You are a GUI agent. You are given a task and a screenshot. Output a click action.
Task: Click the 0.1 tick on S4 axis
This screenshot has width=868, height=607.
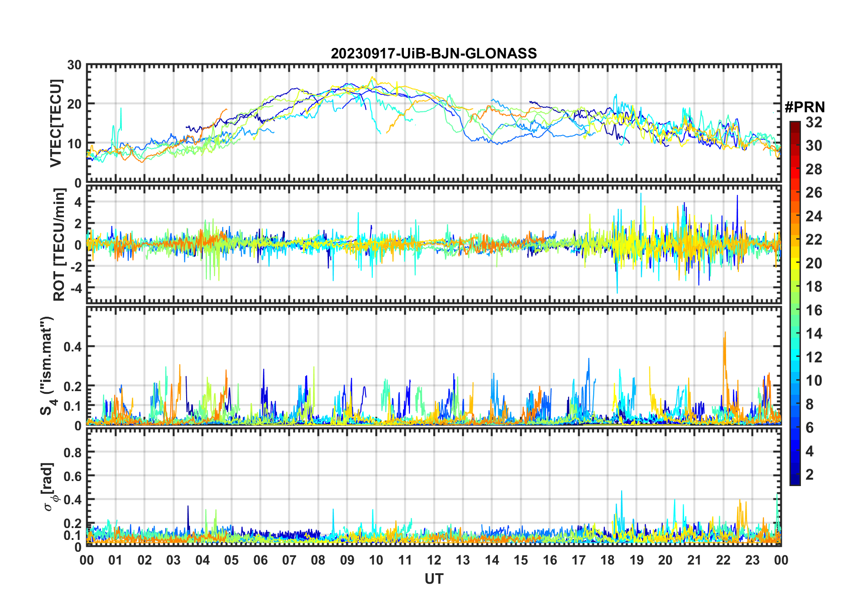73,406
